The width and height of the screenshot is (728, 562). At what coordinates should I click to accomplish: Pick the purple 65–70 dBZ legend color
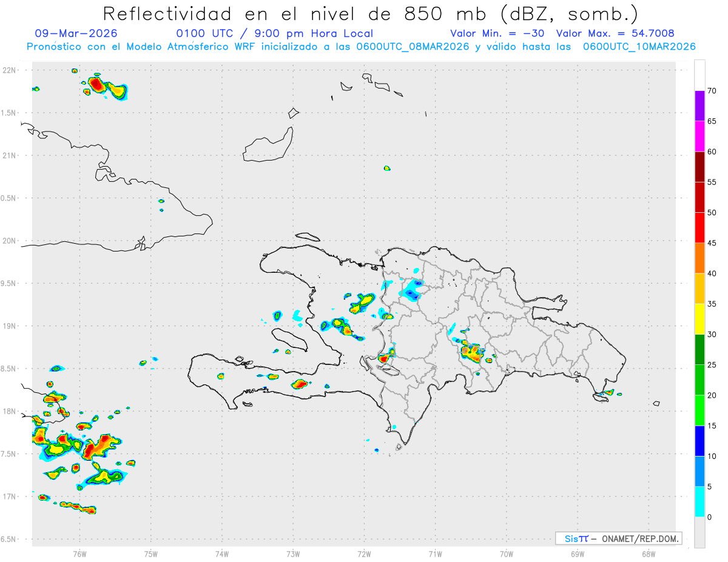point(699,106)
